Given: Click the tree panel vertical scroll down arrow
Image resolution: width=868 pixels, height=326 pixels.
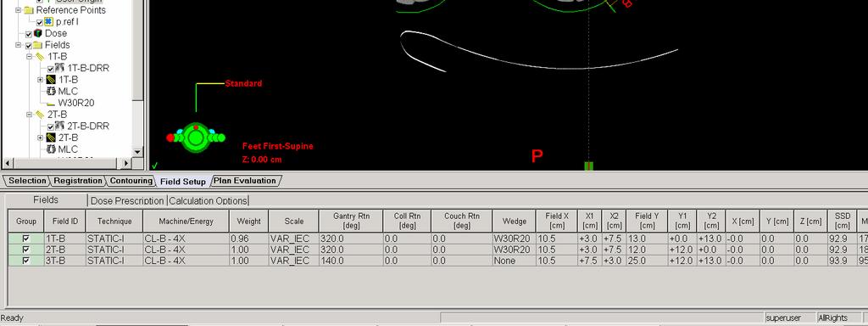Looking at the screenshot, I should [x=137, y=152].
